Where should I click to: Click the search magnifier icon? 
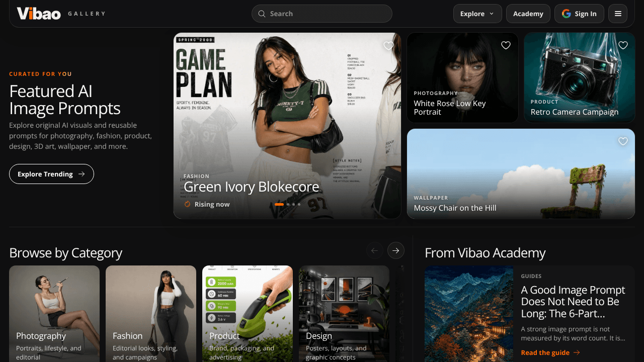tap(262, 14)
